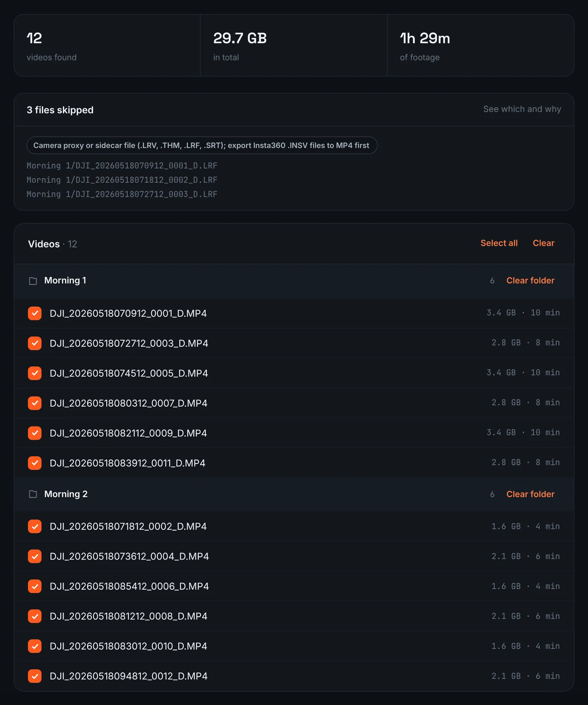Click the Morning 2 folder header label

pyautogui.click(x=66, y=494)
